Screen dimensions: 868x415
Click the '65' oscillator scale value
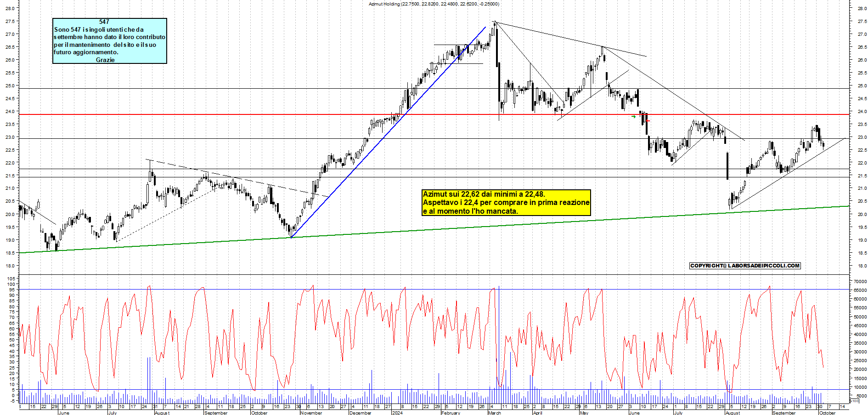tap(12, 323)
